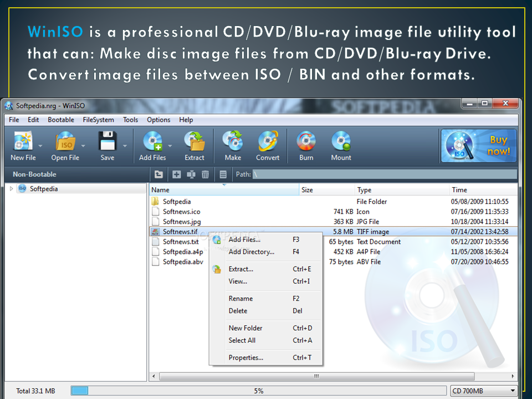The image size is (532, 399).
Task: Click the trash delete icon
Action: 205,175
